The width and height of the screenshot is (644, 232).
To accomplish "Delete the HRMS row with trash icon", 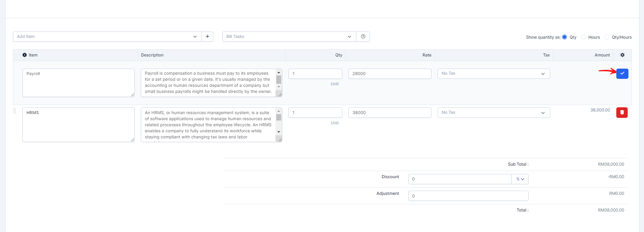I will coord(622,113).
